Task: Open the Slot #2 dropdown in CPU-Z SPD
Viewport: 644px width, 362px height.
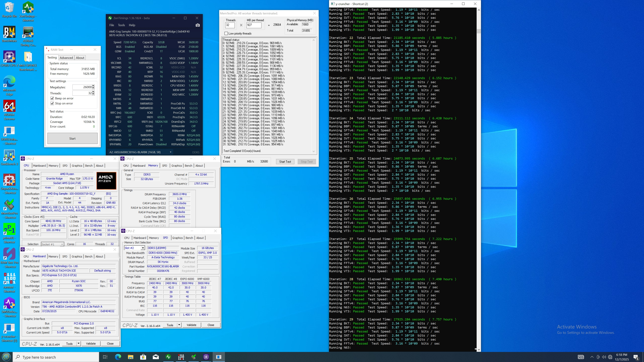Action: coord(143,248)
